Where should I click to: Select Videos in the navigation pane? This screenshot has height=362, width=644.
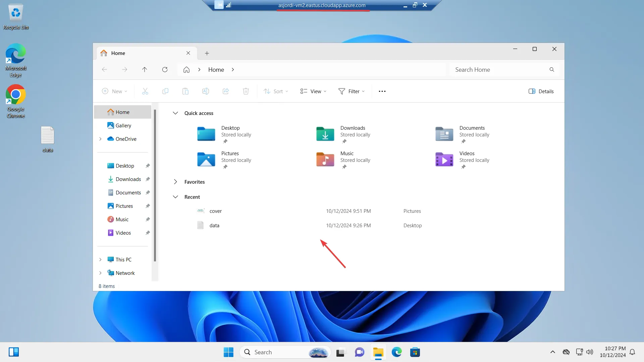tap(122, 233)
